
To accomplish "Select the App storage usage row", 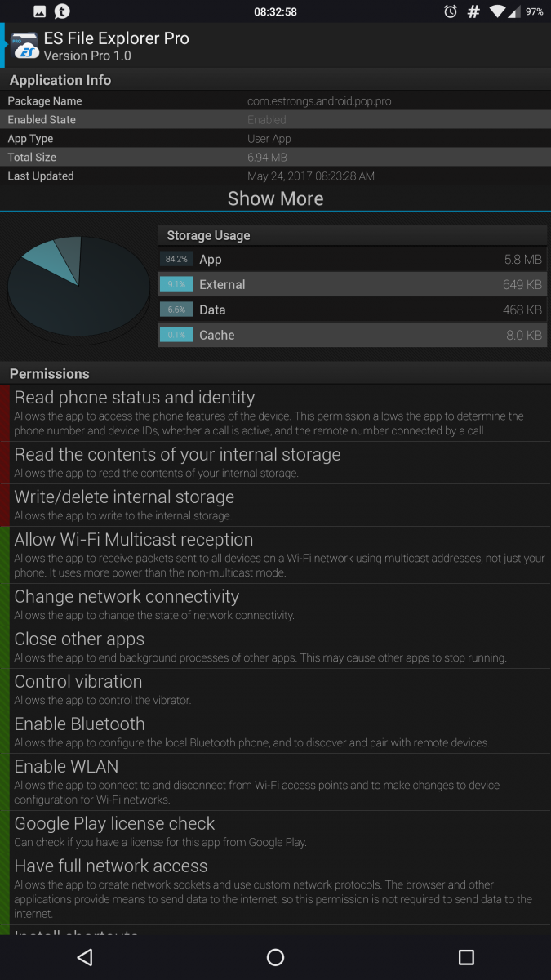I will click(x=353, y=259).
